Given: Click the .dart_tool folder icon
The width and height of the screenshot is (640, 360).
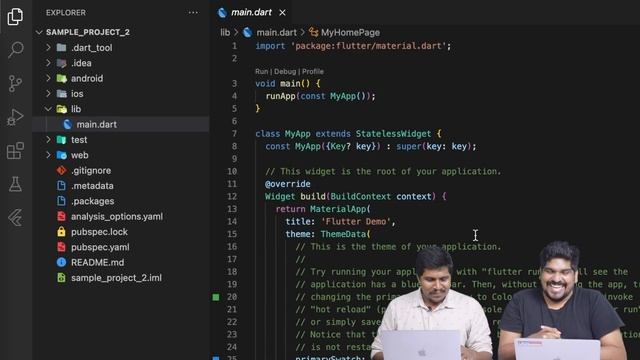Looking at the screenshot, I should tap(62, 47).
